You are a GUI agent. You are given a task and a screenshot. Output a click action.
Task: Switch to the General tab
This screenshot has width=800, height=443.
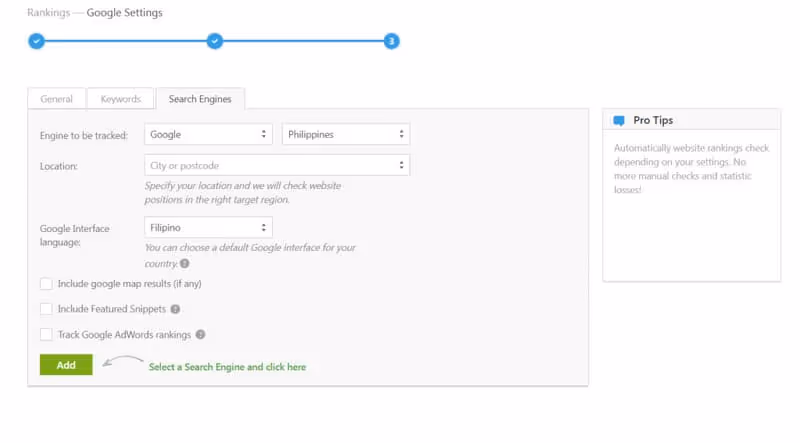[57, 99]
